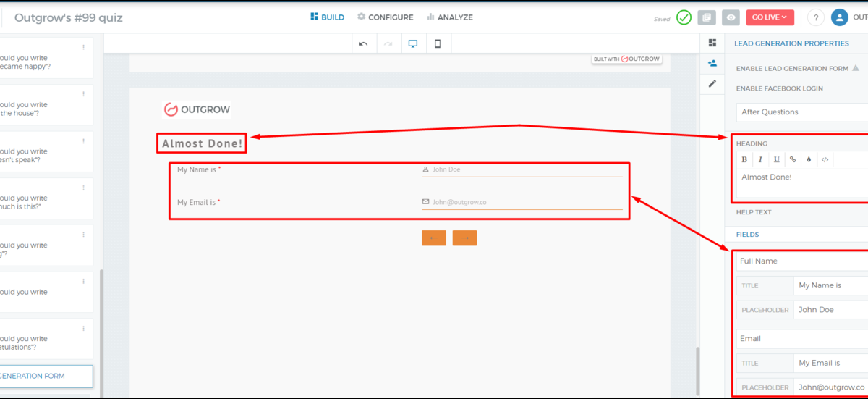Select desktop preview monitor icon

[413, 44]
